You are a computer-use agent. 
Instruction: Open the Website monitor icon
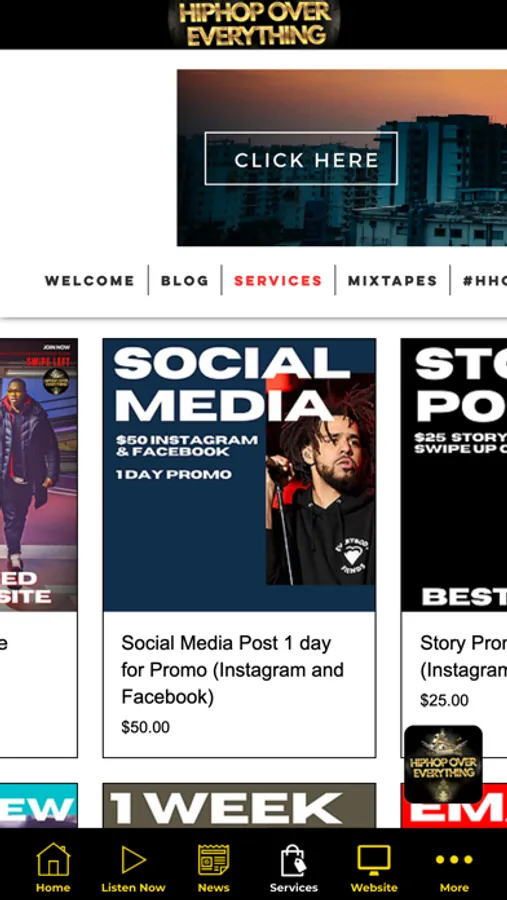tap(374, 859)
